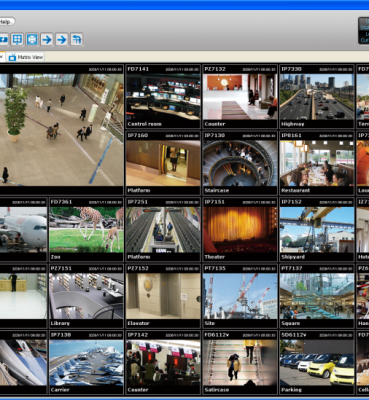Select the PZ7151 Library camera
Image resolution: width=369 pixels, height=400 pixels.
86,296
